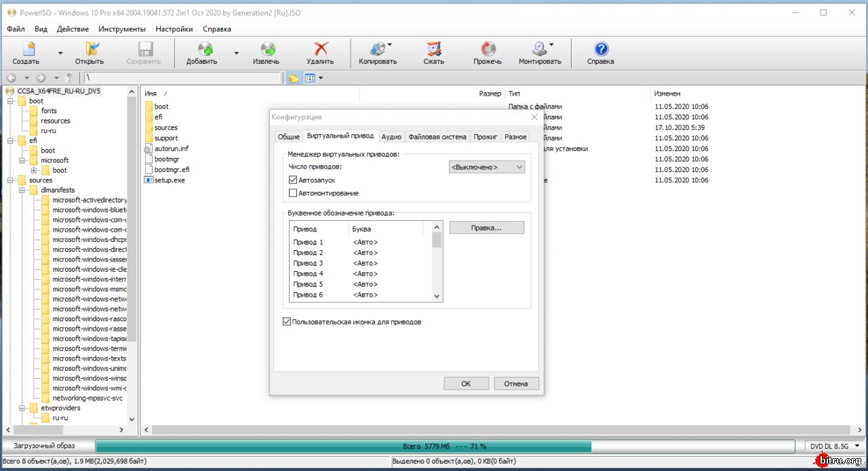This screenshot has width=868, height=471.
Task: Click the Отмена button
Action: coord(515,384)
